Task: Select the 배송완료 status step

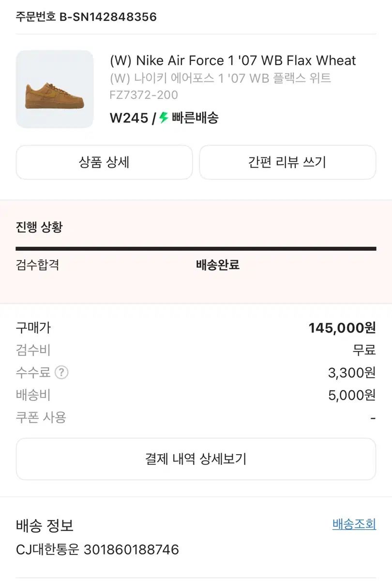Action: pyautogui.click(x=218, y=265)
